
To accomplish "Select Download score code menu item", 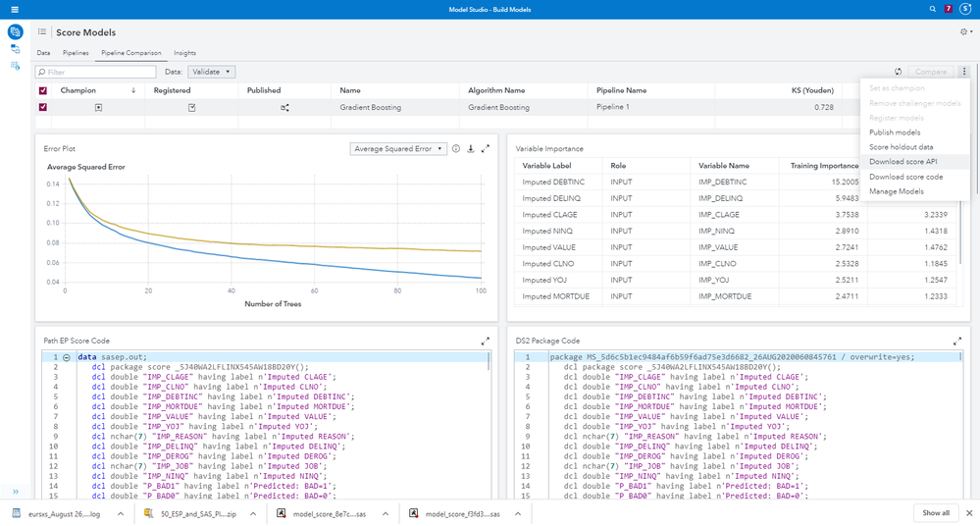I will pos(905,177).
